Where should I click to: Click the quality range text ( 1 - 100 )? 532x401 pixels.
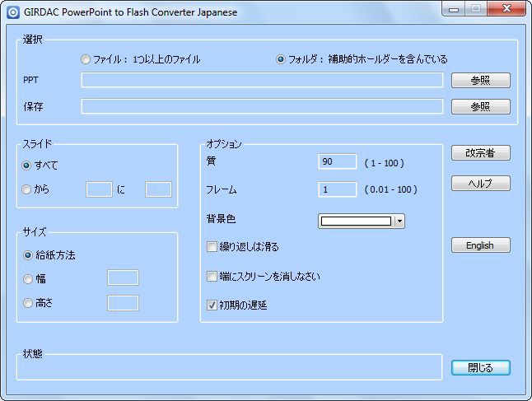pyautogui.click(x=384, y=163)
